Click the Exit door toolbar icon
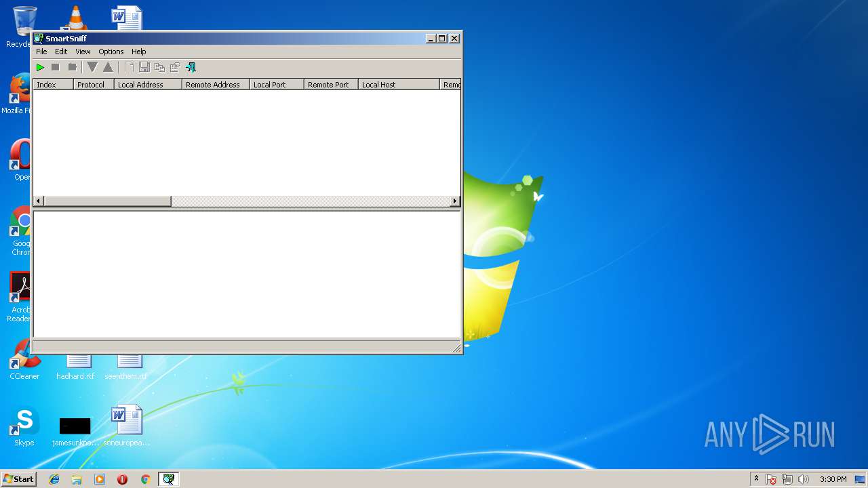The image size is (868, 488). tap(191, 67)
